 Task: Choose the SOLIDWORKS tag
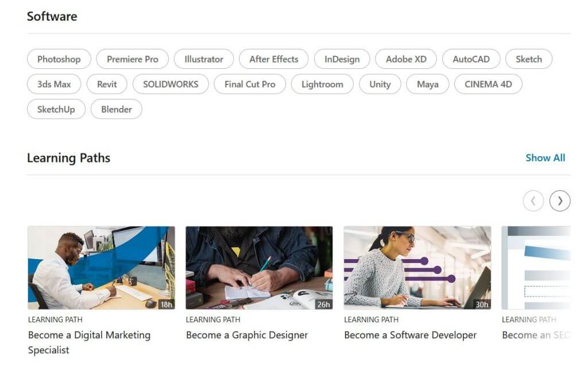pyautogui.click(x=171, y=84)
